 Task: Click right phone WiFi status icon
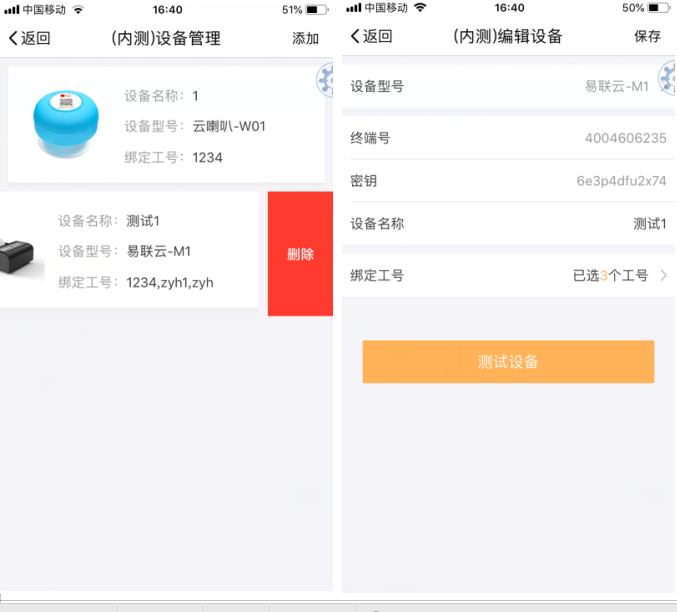point(420,7)
